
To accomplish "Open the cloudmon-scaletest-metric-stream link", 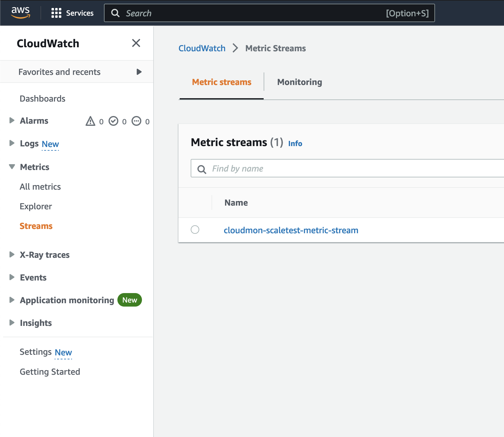I will 291,230.
